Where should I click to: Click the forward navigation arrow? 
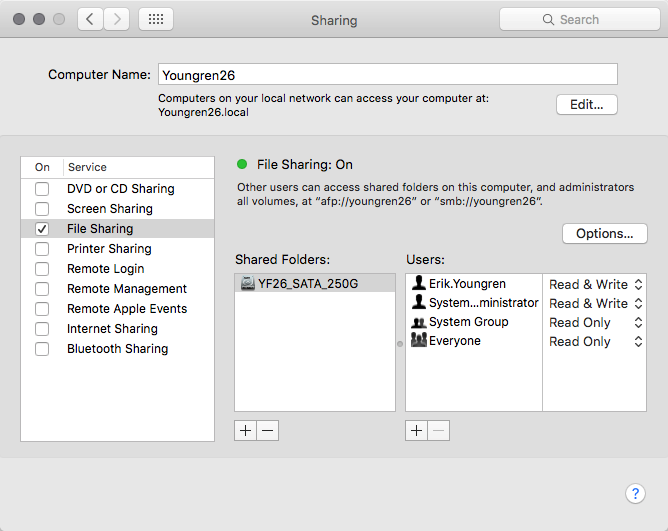pos(117,19)
